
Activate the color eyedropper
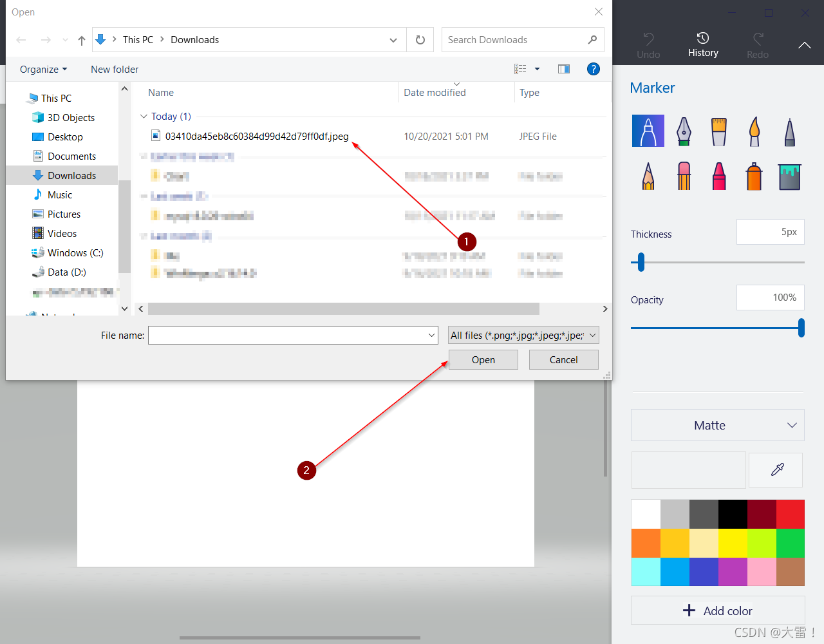coord(776,470)
